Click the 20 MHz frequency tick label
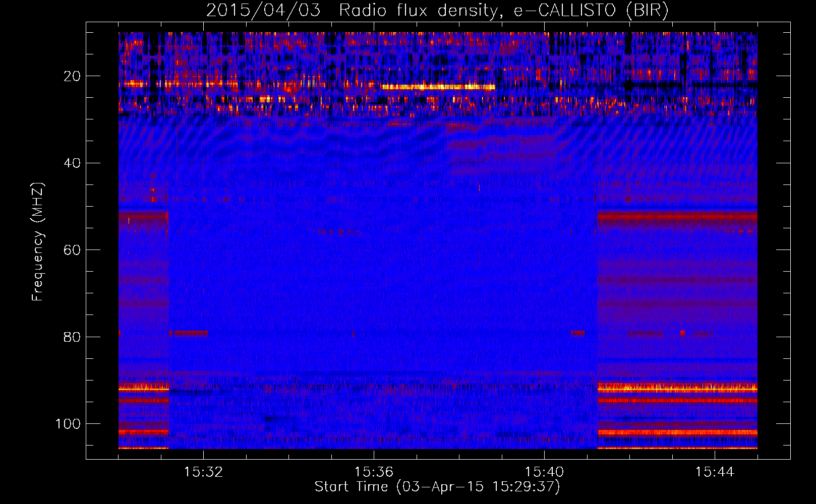 pos(72,77)
